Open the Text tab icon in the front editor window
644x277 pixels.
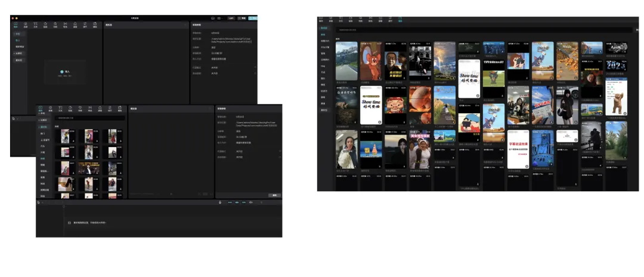(60, 109)
